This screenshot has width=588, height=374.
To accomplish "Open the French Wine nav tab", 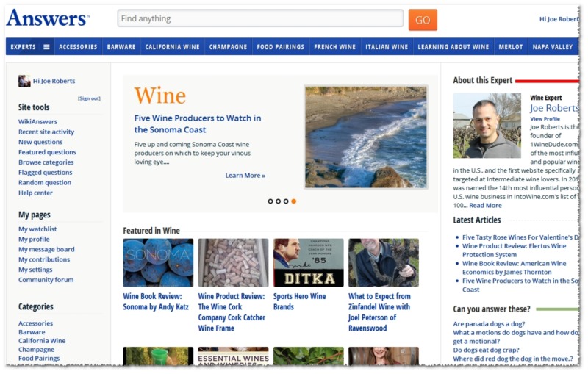I will click(335, 47).
